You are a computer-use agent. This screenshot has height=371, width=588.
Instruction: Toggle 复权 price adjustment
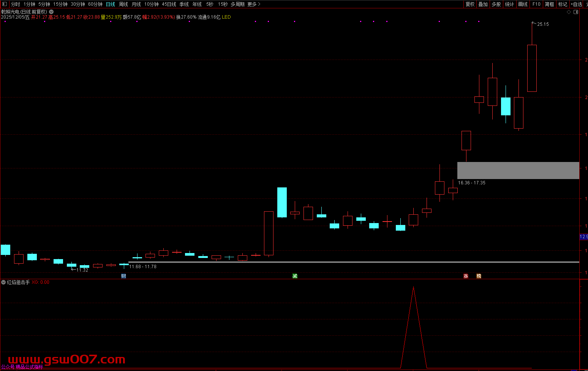pos(470,4)
